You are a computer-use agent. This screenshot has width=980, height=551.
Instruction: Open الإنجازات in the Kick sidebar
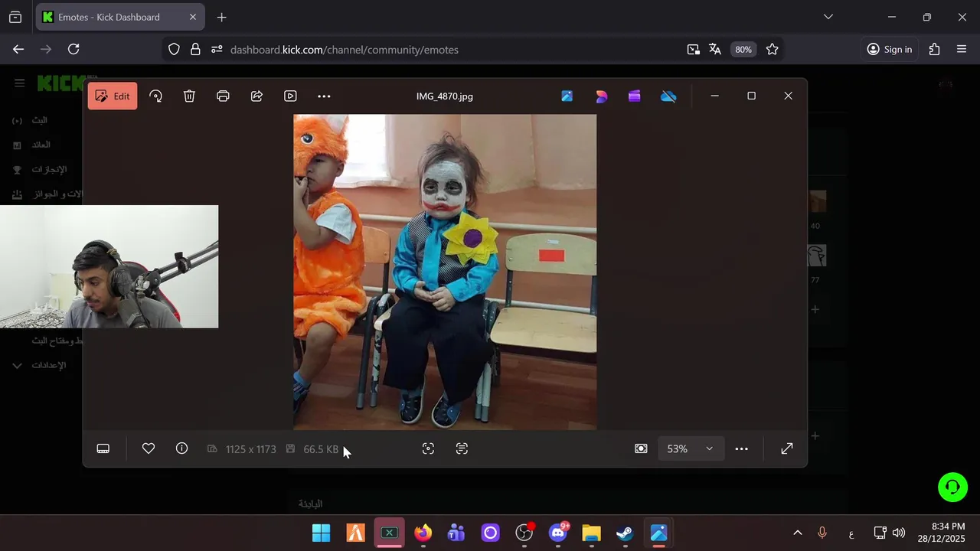pos(40,169)
